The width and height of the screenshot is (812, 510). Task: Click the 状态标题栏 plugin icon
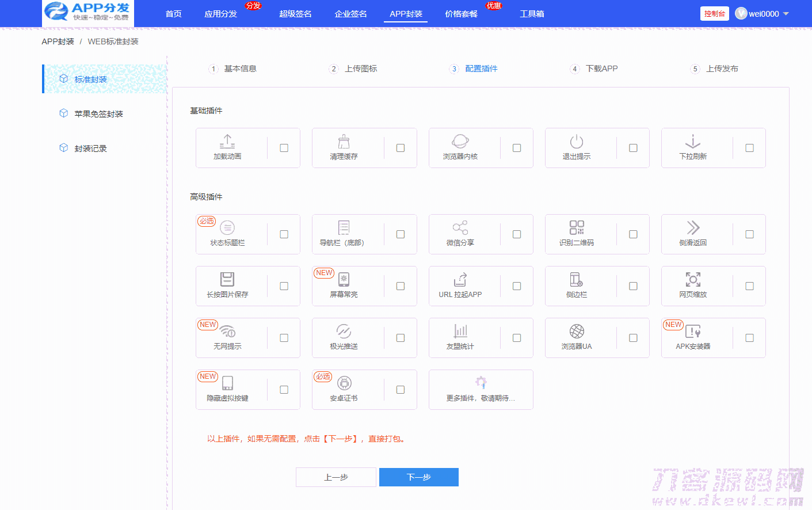click(x=227, y=228)
